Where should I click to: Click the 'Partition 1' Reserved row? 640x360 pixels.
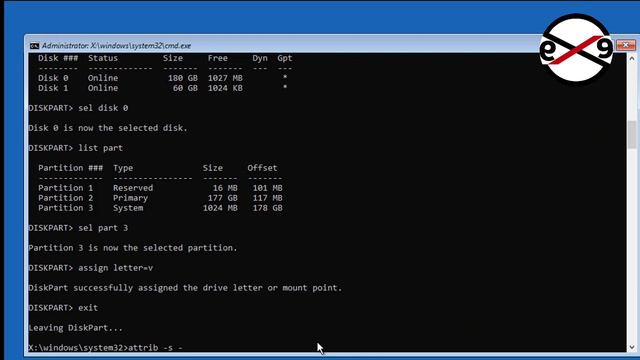tap(160, 188)
